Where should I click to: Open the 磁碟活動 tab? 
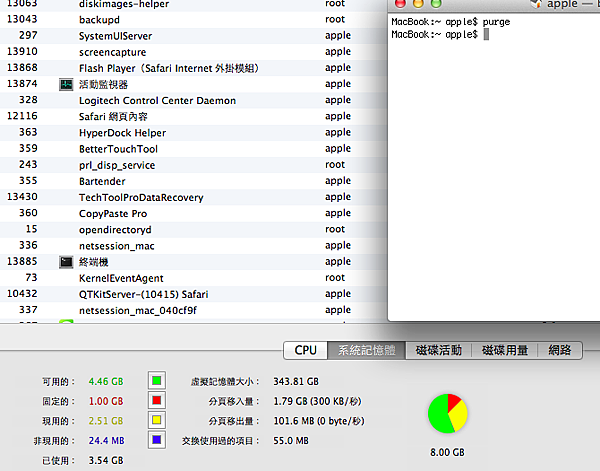click(x=439, y=350)
